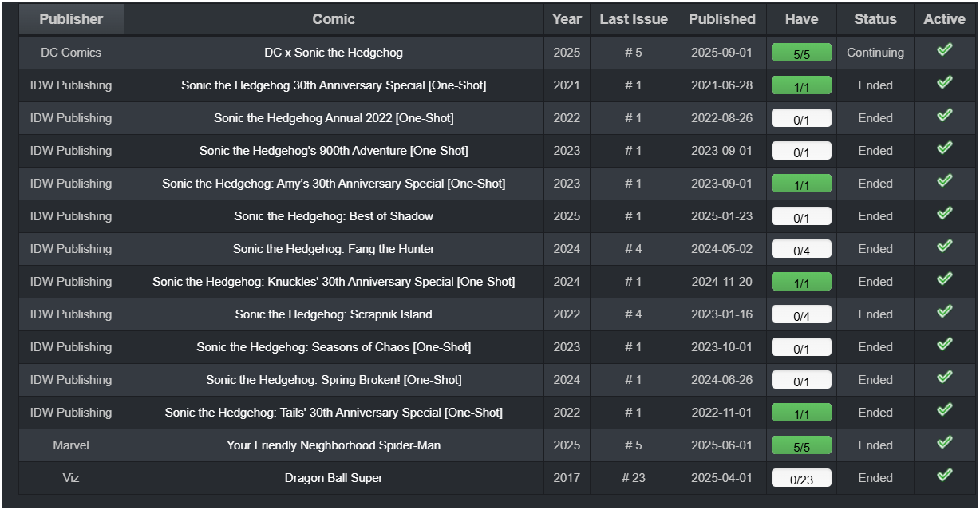Click the 1/1 progress bar for Tails' 30th Anniversary
Viewport: 980px width, 510px height.
801,413
